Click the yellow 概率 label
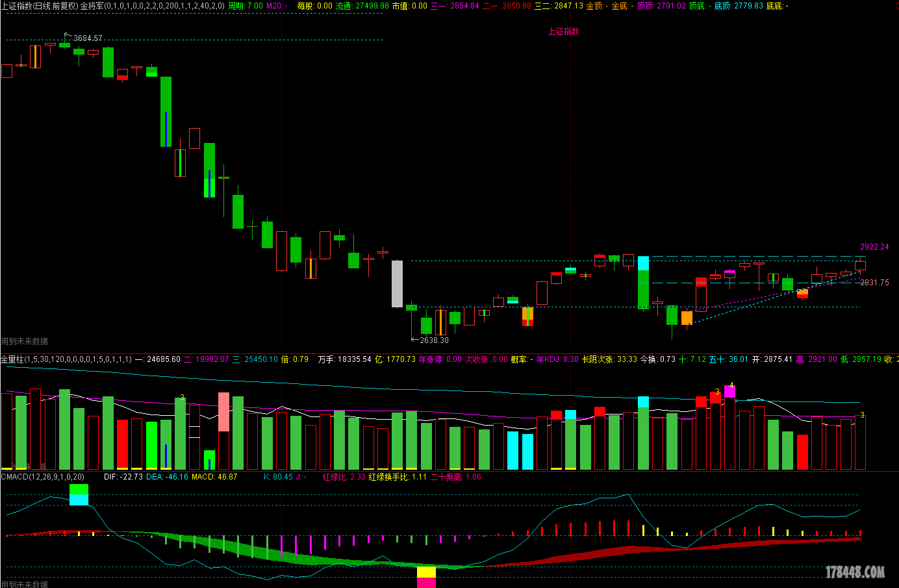The height and width of the screenshot is (588, 899). 522,359
